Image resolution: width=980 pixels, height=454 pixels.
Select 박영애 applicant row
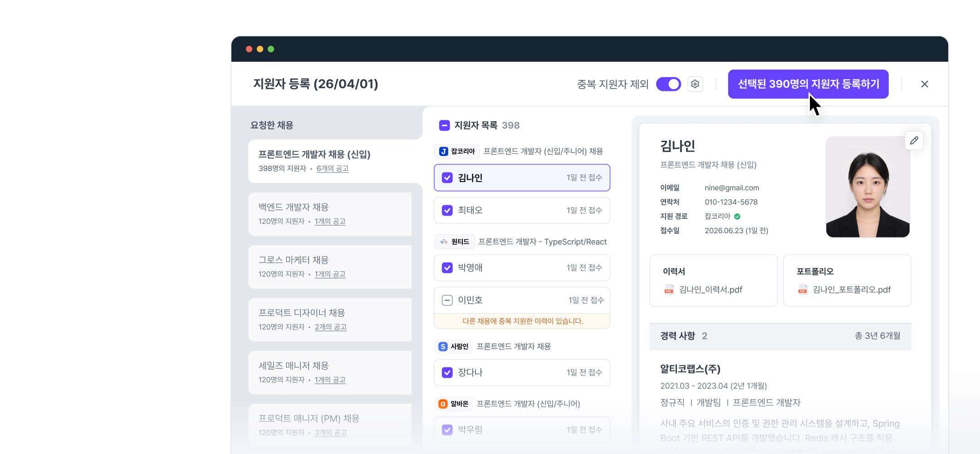point(522,268)
